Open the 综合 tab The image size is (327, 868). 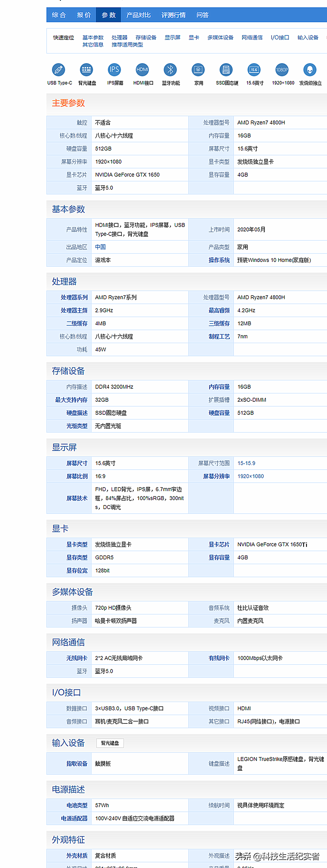click(x=59, y=15)
